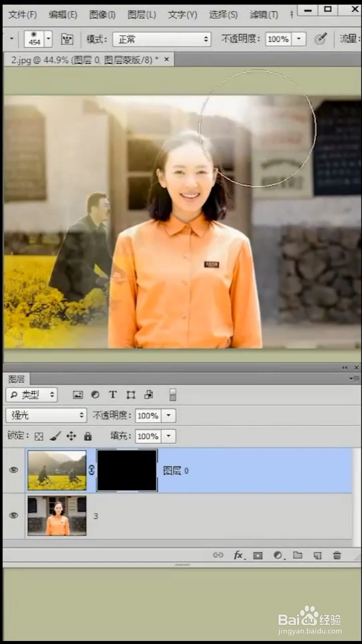Create a new group folder icon
This screenshot has width=362, height=644.
pyautogui.click(x=298, y=555)
